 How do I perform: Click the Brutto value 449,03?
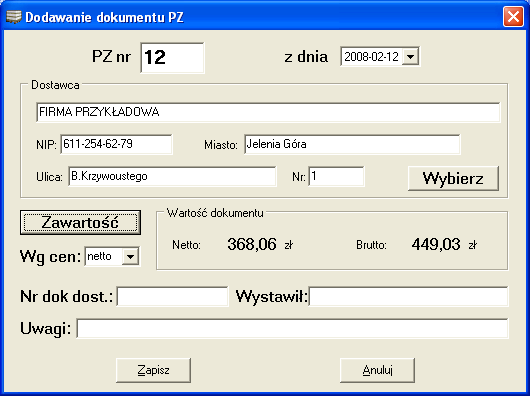click(436, 244)
